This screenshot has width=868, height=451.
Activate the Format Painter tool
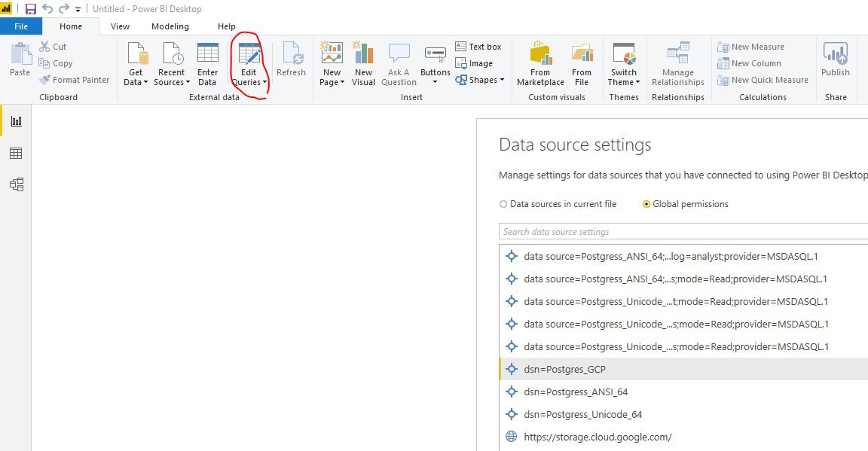(74, 80)
